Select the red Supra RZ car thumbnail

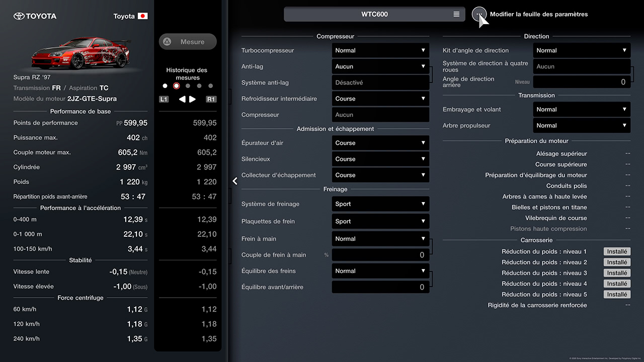point(82,53)
